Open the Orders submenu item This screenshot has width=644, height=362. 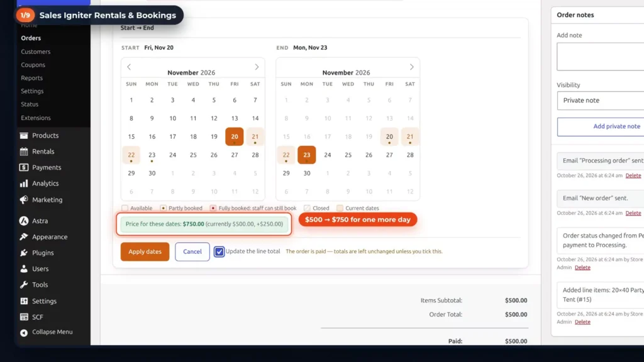pos(31,38)
